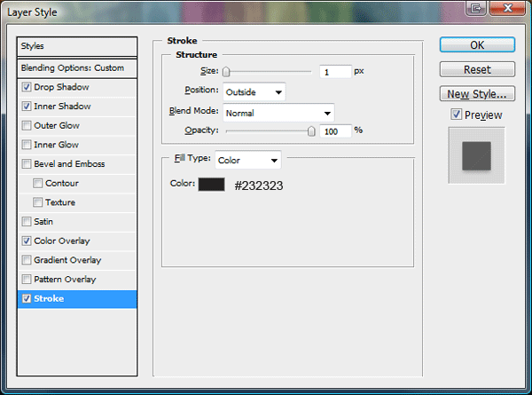Tick the Gradient Overlay checkbox

[26, 260]
